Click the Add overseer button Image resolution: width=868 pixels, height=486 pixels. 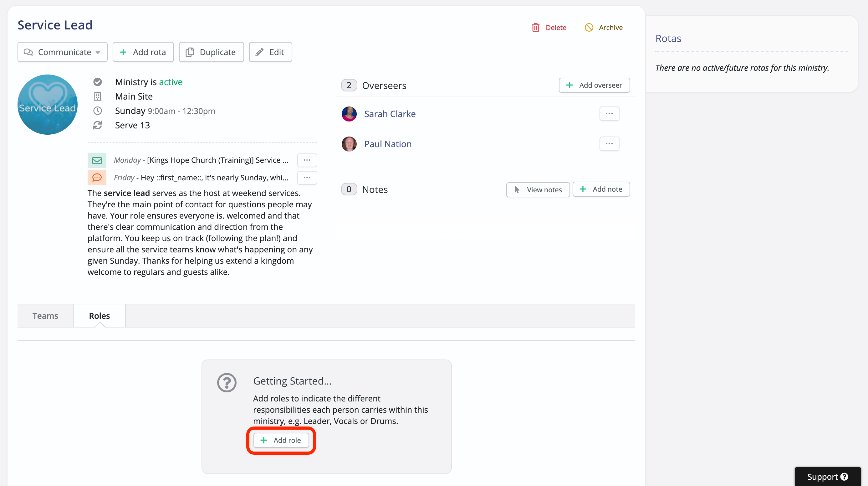594,85
